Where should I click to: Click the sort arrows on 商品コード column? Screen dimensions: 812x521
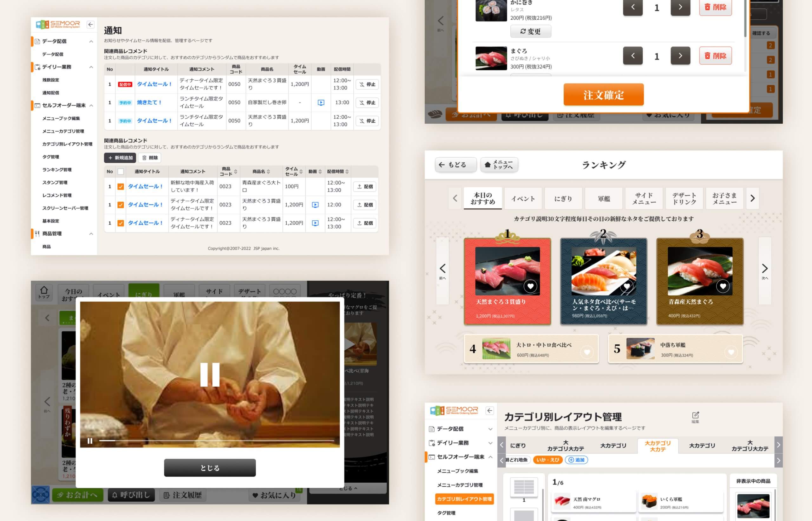(x=236, y=172)
